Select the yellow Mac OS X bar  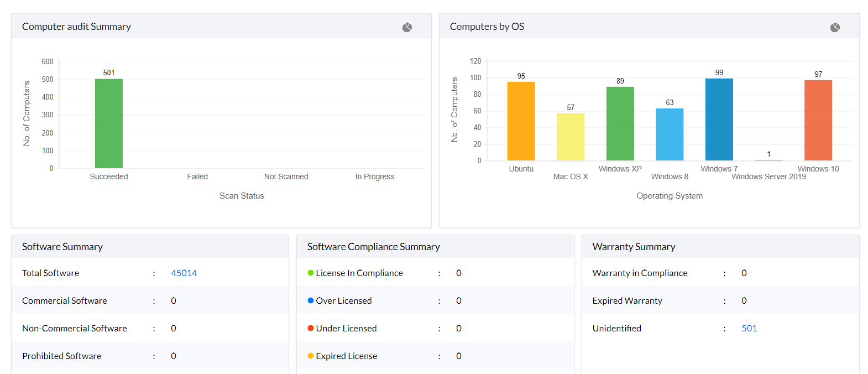(x=571, y=137)
